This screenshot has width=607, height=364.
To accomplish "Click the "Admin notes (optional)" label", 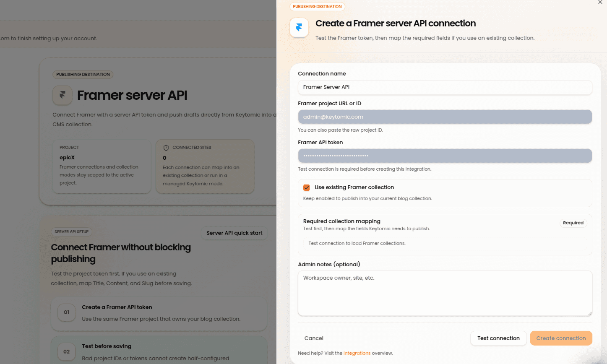I will tap(329, 265).
